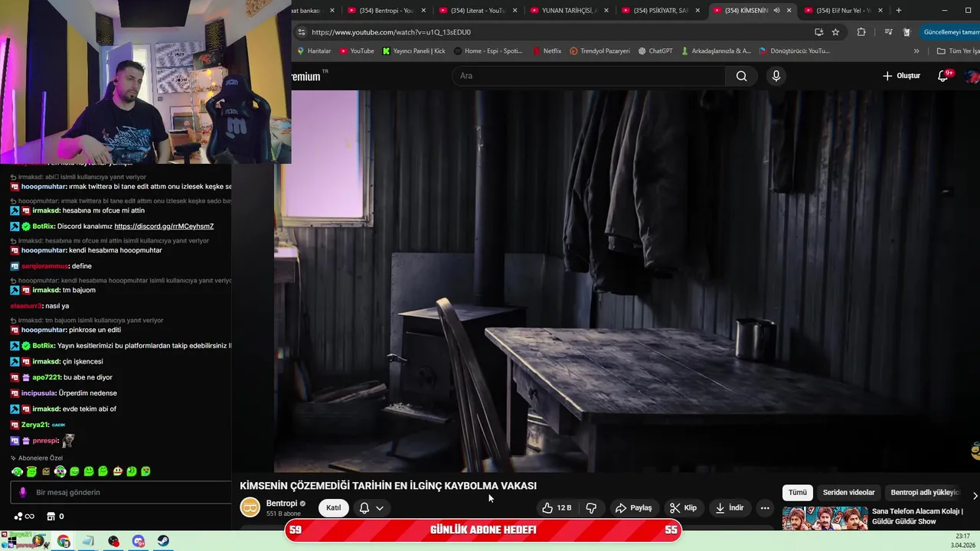Open the chat shop icon showing 0
The image size is (980, 551).
coord(55,517)
